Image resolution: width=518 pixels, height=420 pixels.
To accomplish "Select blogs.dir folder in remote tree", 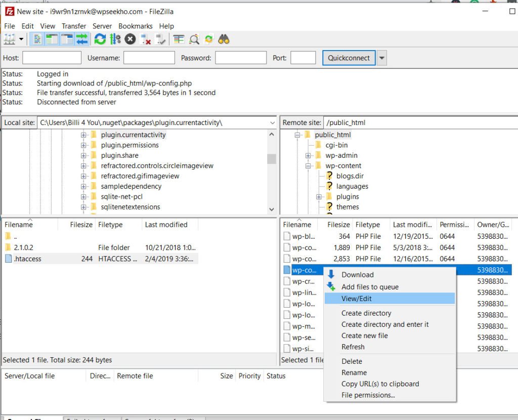I will tap(350, 176).
